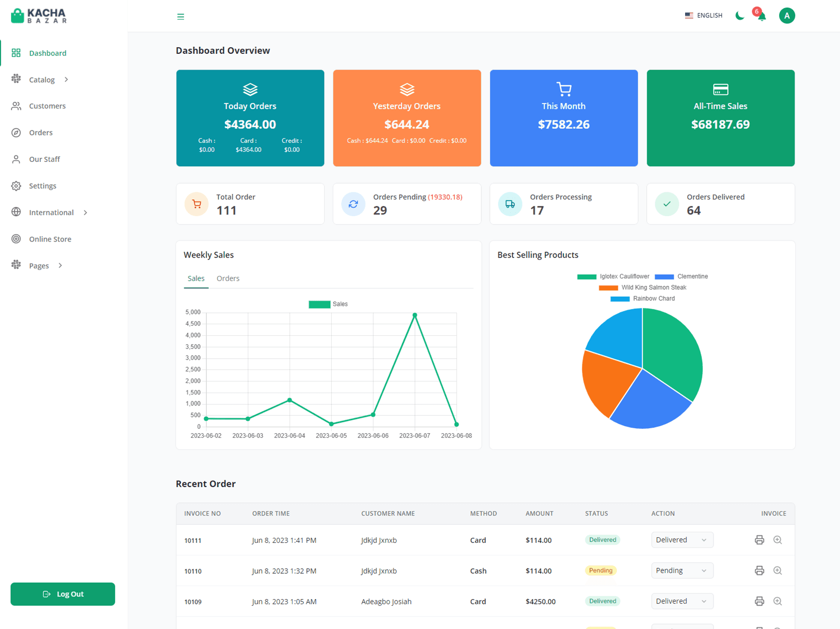
Task: Expand the Pages menu chevron
Action: [60, 265]
